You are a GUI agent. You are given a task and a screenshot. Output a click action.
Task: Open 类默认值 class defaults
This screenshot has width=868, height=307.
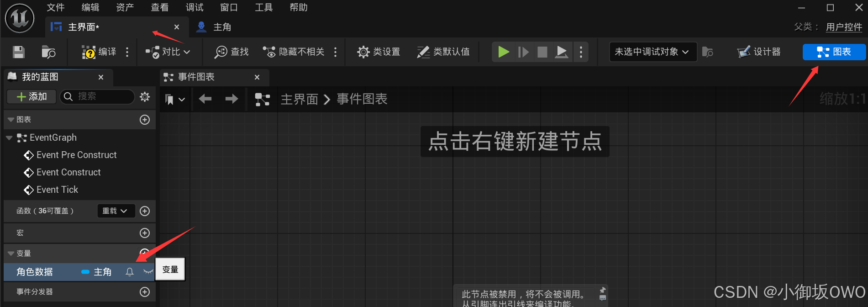click(443, 52)
